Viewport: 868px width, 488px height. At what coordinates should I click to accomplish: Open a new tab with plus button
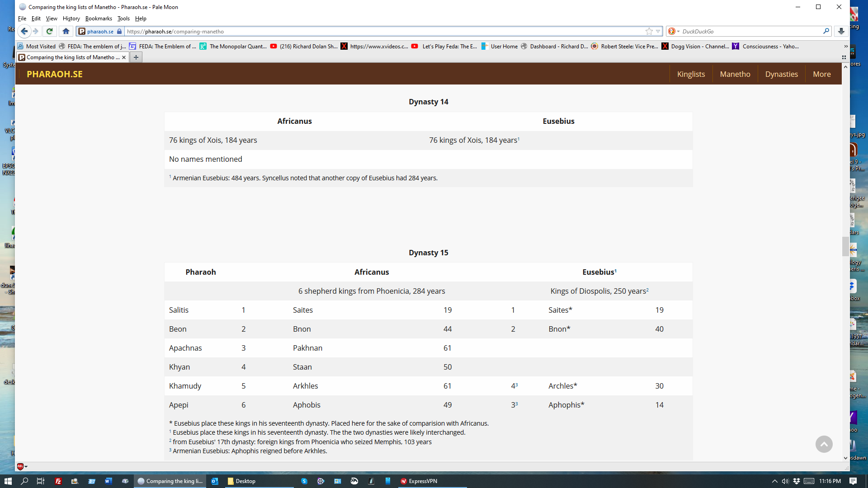136,57
